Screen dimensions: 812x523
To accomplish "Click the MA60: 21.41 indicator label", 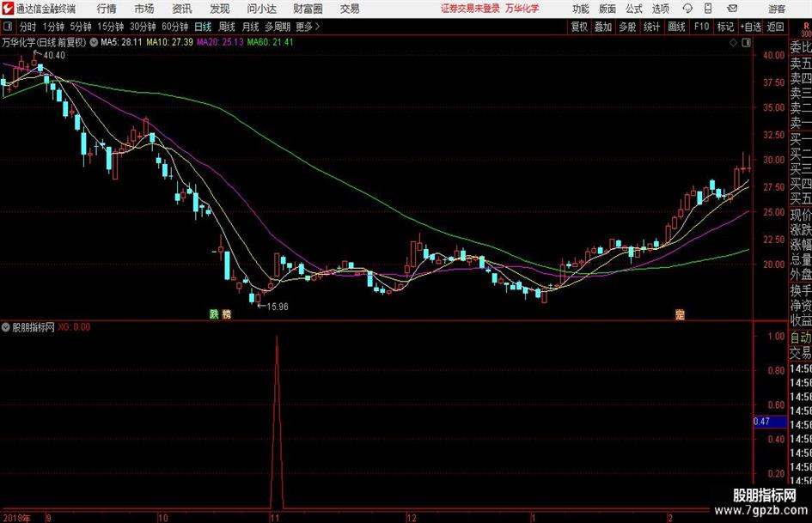I will [271, 42].
